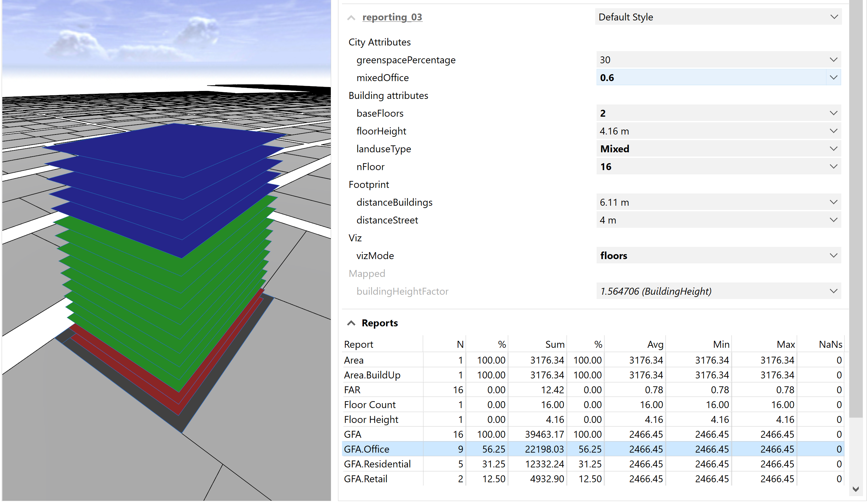This screenshot has width=867, height=504.
Task: Click the baseFloors value field
Action: 709,113
